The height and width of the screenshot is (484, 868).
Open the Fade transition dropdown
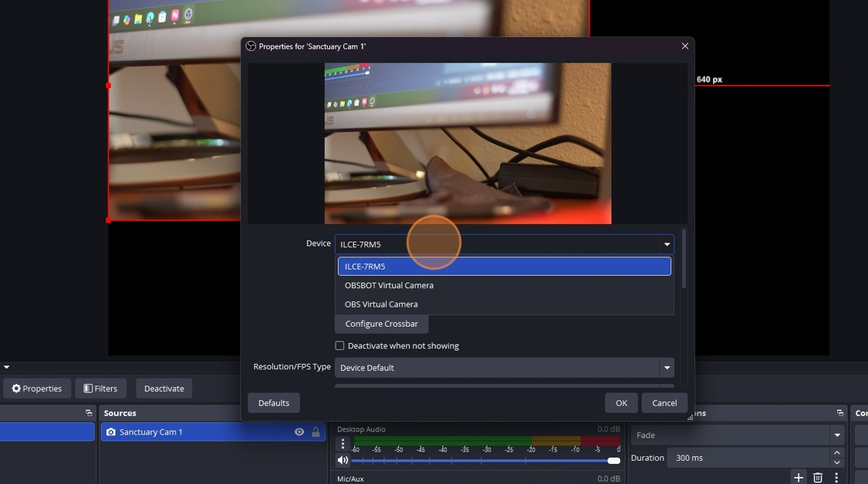[x=738, y=435]
